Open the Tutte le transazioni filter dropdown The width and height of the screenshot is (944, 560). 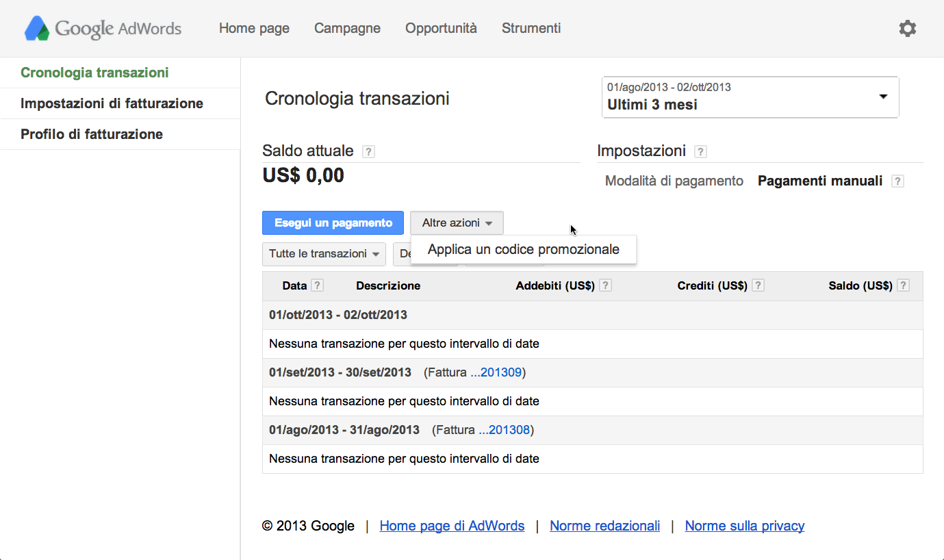click(324, 254)
